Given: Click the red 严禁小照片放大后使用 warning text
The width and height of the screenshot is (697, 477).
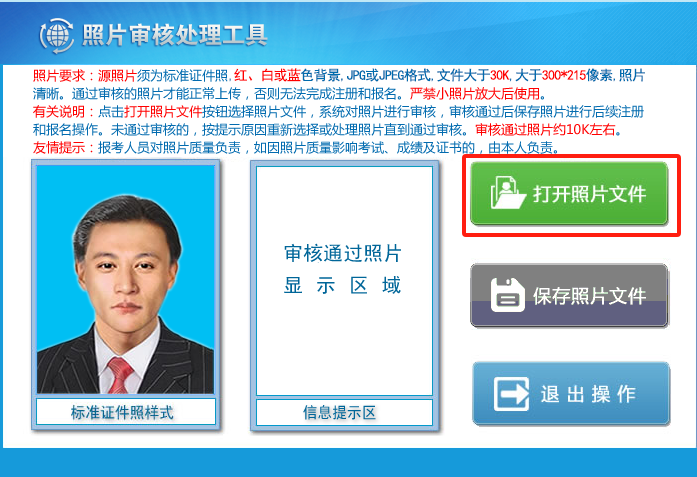Looking at the screenshot, I should coord(475,94).
